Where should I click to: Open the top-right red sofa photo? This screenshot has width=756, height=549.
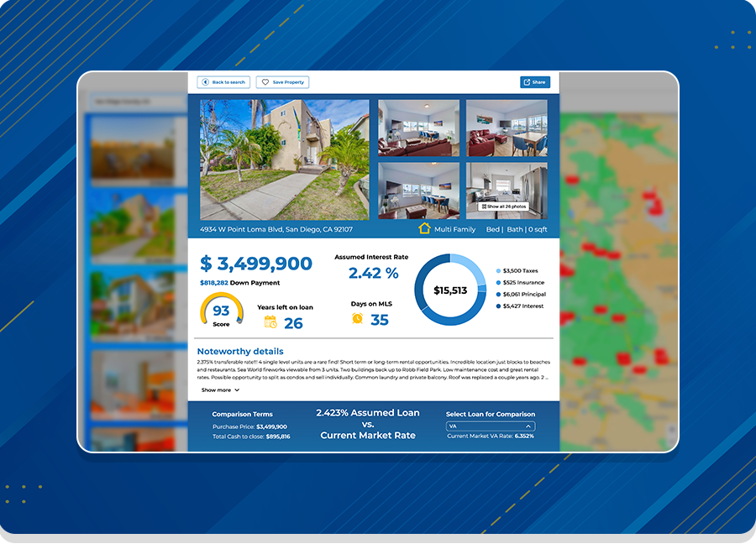point(507,128)
